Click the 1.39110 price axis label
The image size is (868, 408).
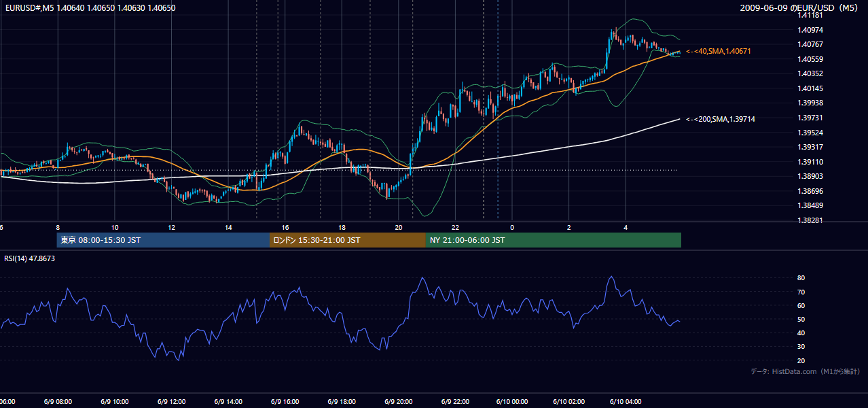point(810,162)
